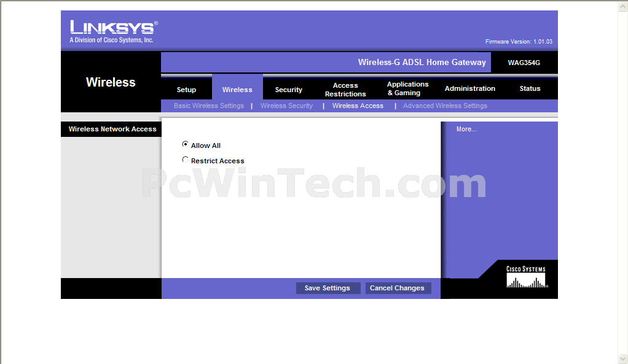Select the Allow All radio button

[185, 144]
